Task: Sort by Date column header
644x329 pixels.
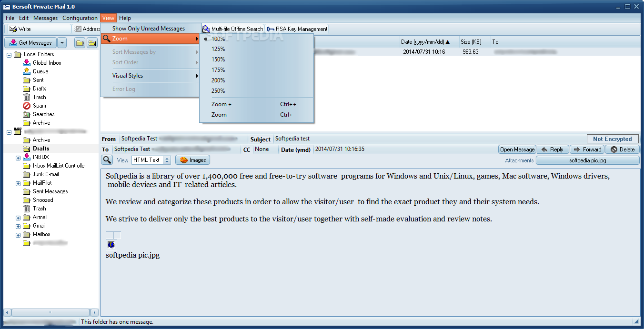Action: pyautogui.click(x=429, y=42)
